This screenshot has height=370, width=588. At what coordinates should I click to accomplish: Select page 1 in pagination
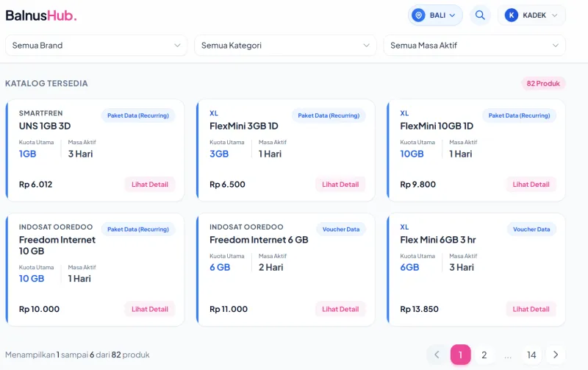[461, 355]
